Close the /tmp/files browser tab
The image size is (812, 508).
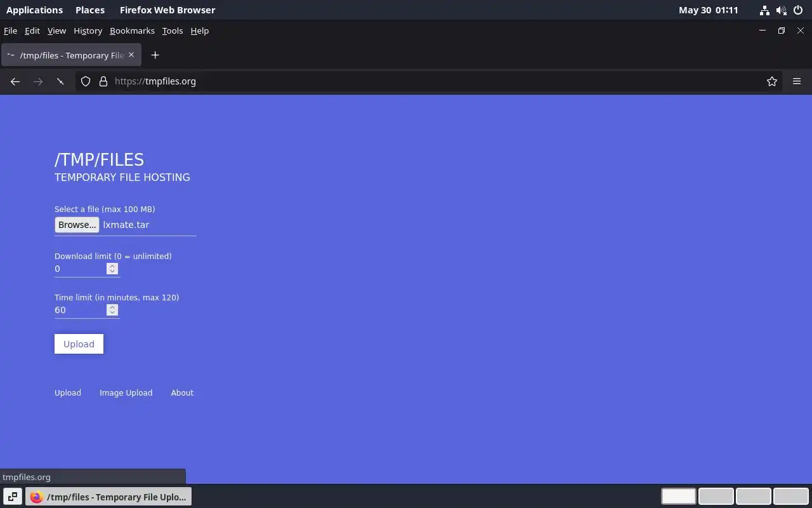coord(131,55)
